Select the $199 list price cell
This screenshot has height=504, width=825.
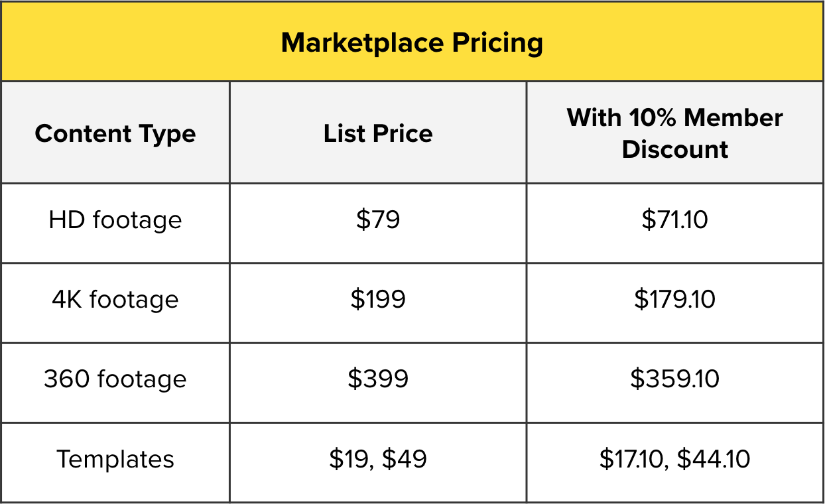point(378,299)
